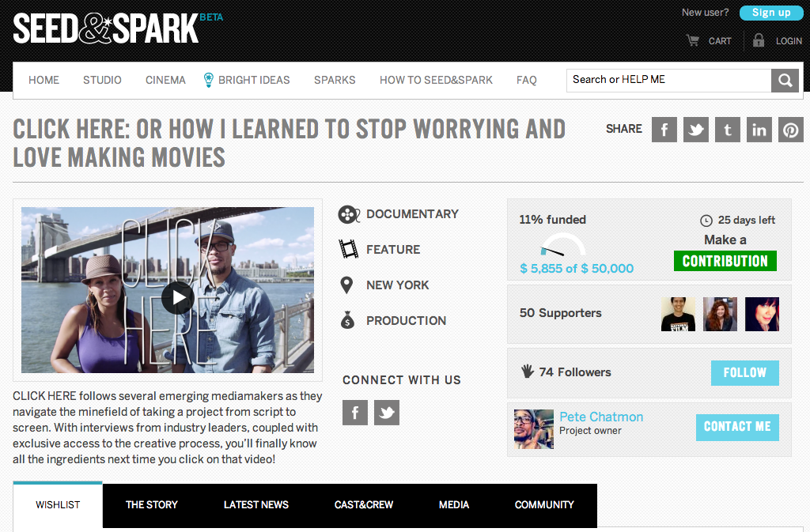This screenshot has width=810, height=532.
Task: Share project on Facebook
Action: (x=664, y=129)
